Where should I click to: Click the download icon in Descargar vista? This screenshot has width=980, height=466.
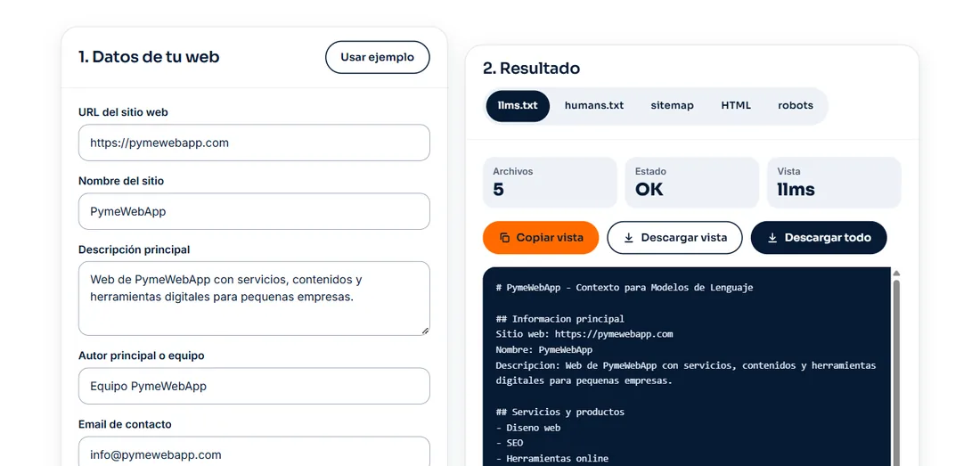click(629, 238)
